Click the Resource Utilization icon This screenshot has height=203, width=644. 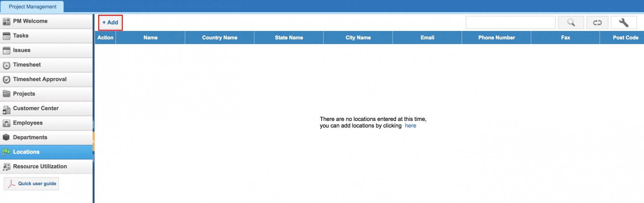click(6, 167)
